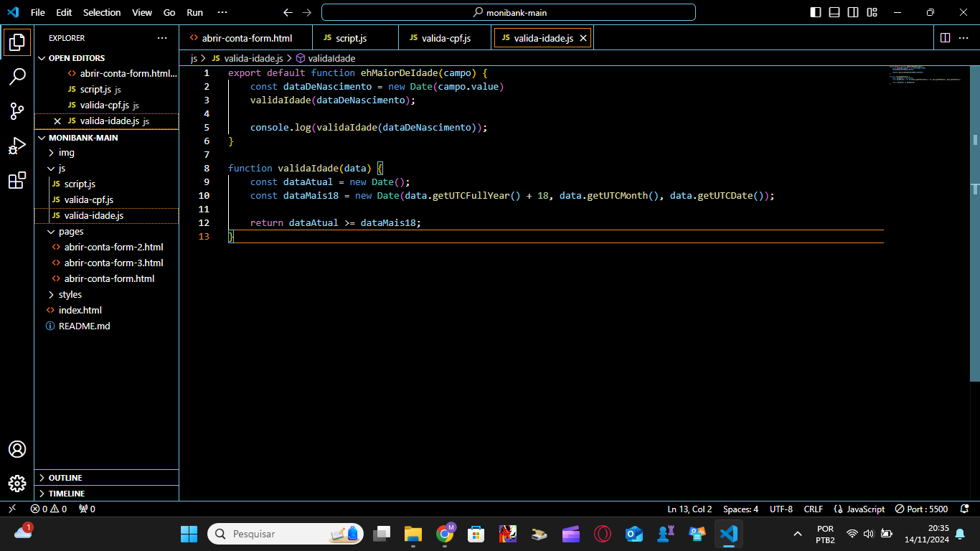Open errors and warnings status indicator
This screenshot has width=980, height=551.
49,509
